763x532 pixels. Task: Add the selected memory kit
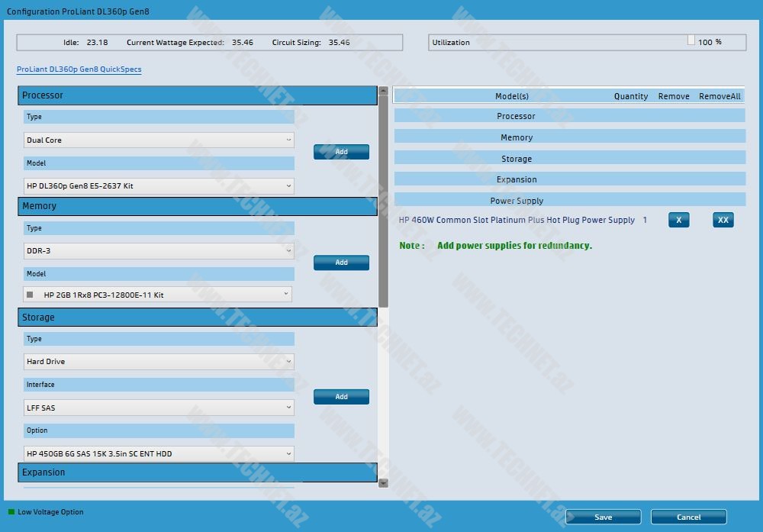pos(341,263)
